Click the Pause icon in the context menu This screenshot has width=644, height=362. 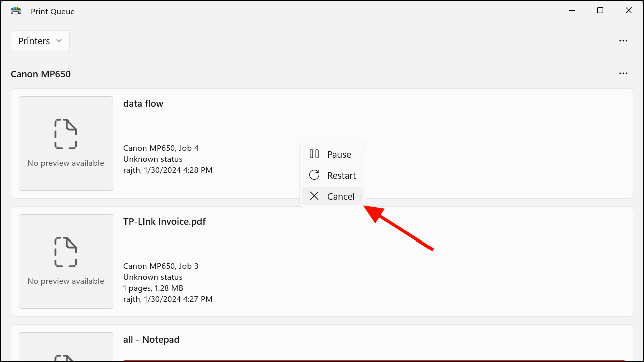pyautogui.click(x=314, y=154)
